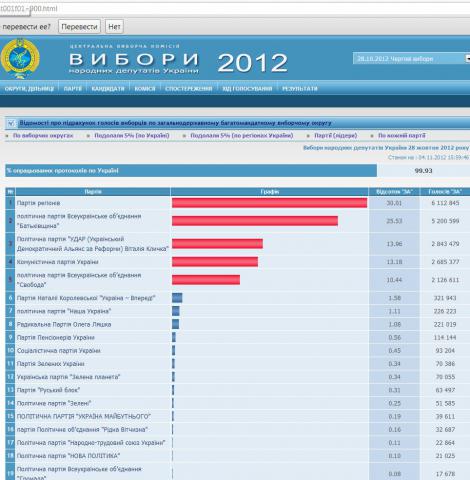Viewport: 470px width, 480px height.
Task: Open the КАНДИДАТИ menu item
Action: pyautogui.click(x=108, y=89)
